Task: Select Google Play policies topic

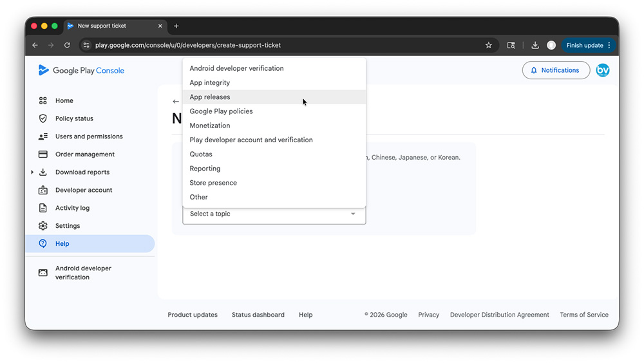Action: pyautogui.click(x=274, y=111)
